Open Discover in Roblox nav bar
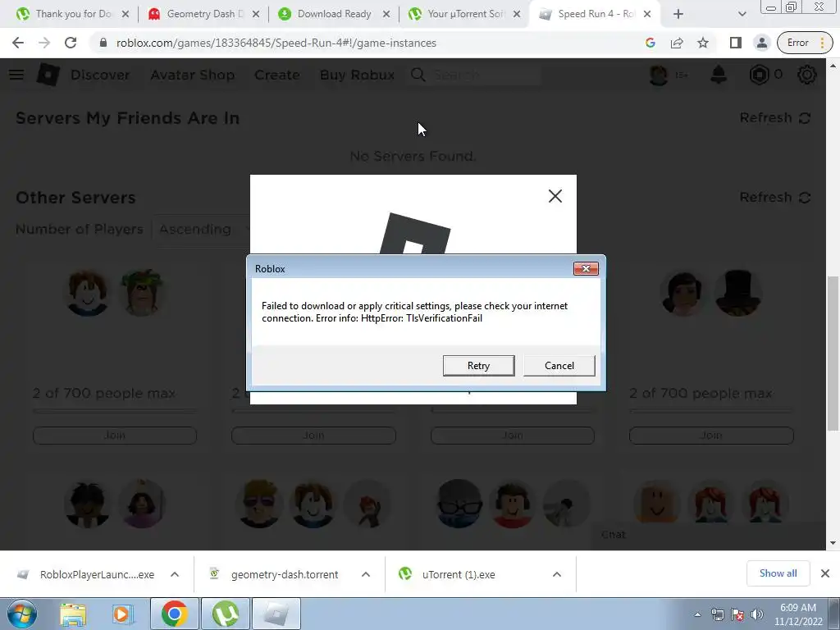 (100, 75)
